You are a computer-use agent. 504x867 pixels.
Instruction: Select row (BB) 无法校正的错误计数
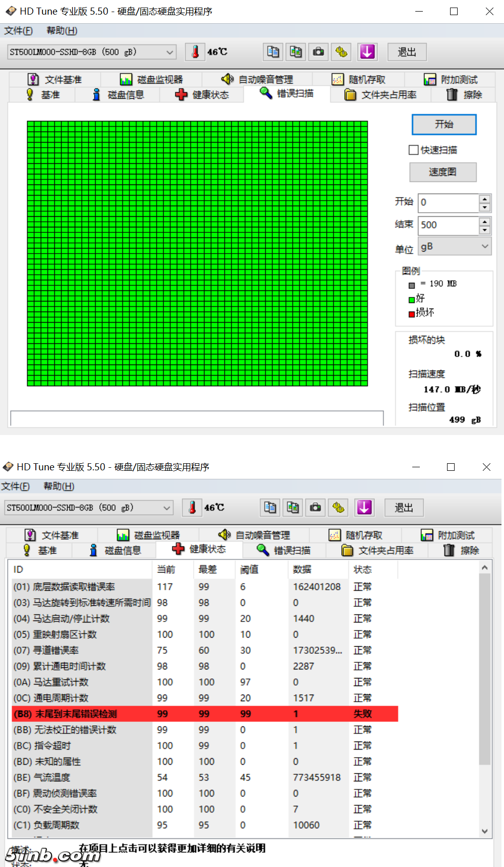pyautogui.click(x=205, y=730)
